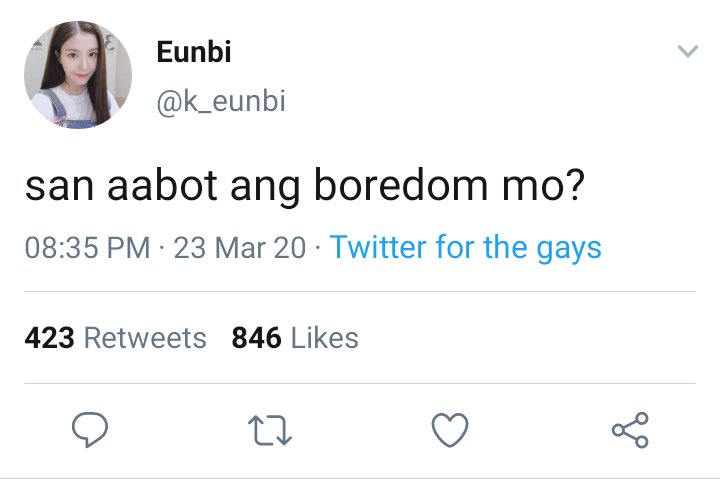
Task: Open the Twitter for the gays source link
Action: (466, 248)
